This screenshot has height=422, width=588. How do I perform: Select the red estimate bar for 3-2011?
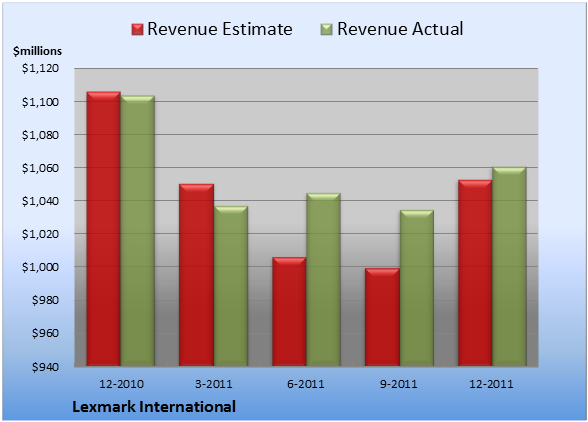coord(196,275)
